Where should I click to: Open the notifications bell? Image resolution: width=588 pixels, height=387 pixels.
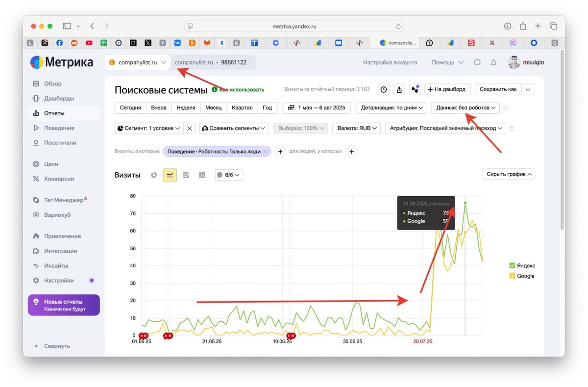tap(493, 62)
